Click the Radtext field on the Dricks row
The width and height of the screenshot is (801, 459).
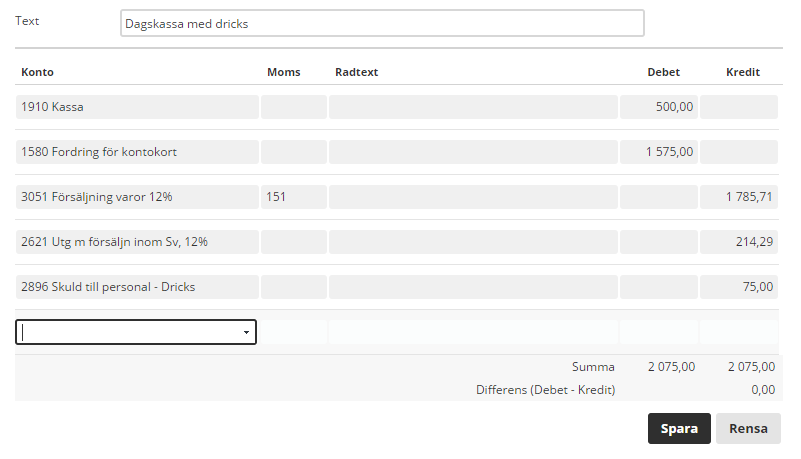(x=472, y=287)
